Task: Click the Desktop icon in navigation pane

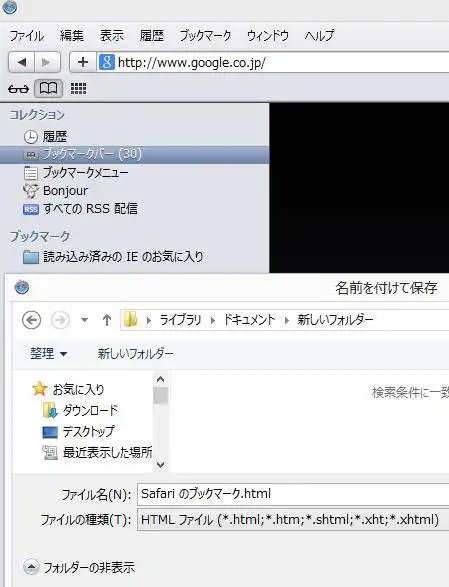Action: coord(50,432)
